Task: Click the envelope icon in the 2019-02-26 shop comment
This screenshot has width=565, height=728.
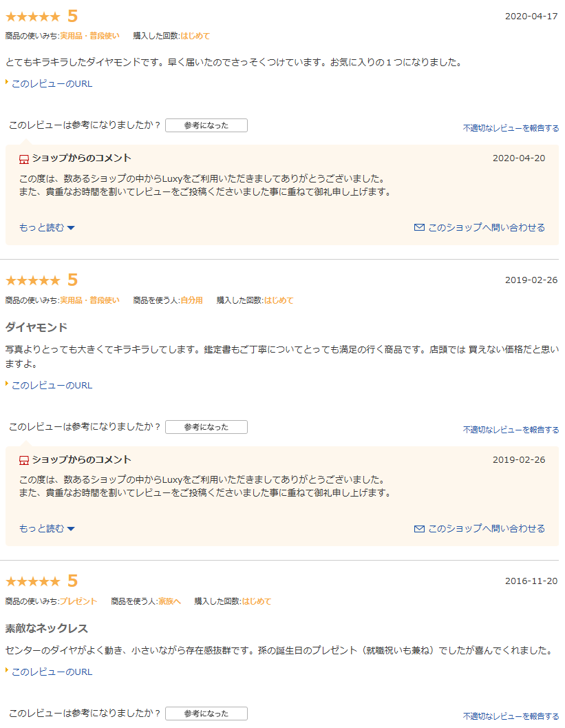Action: tap(419, 529)
